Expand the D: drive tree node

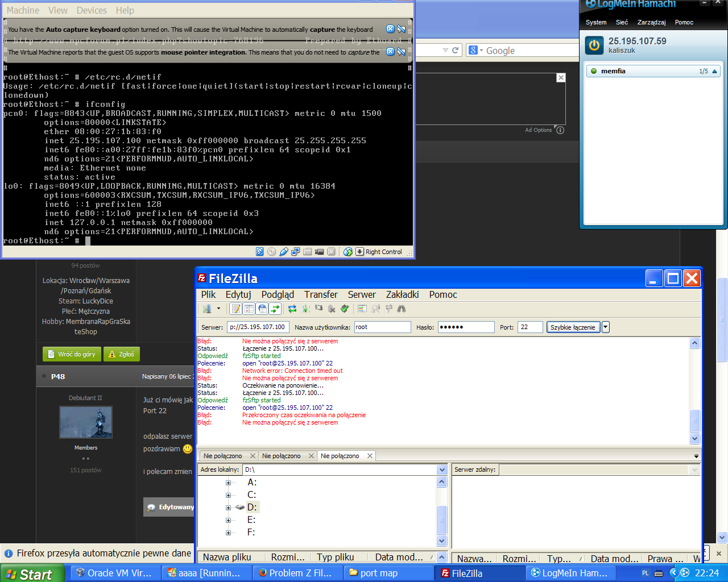[x=229, y=508]
